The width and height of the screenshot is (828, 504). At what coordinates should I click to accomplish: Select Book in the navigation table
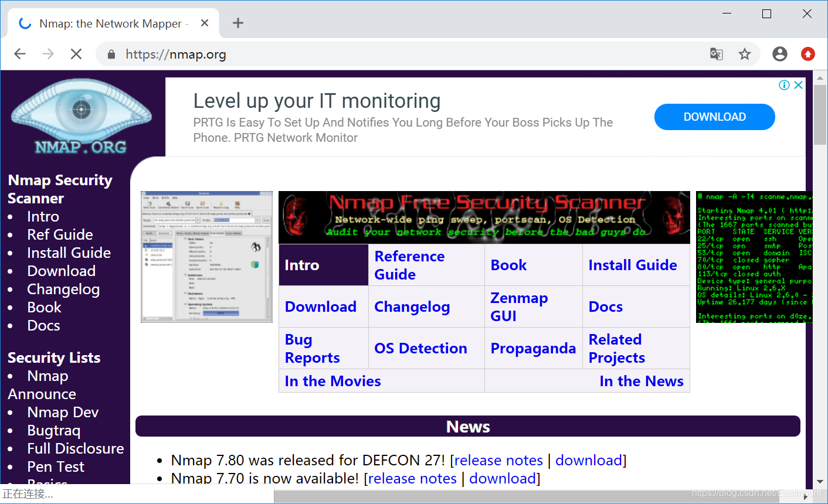(x=508, y=265)
